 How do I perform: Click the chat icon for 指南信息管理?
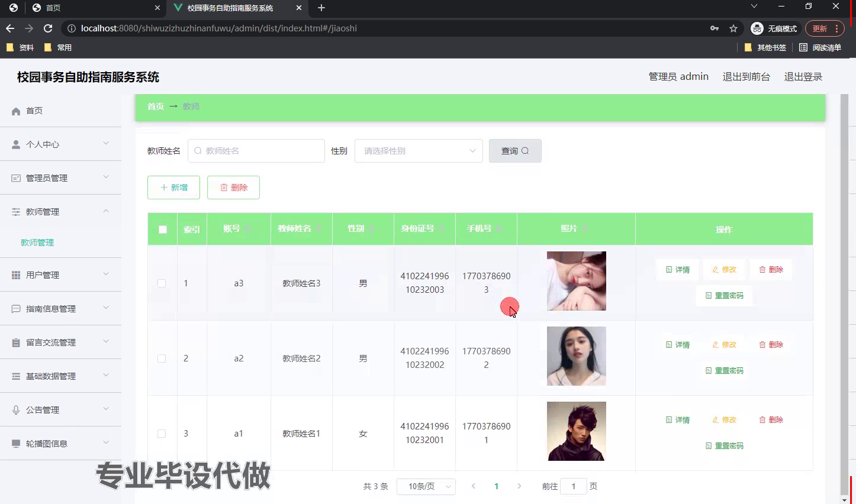tap(16, 309)
